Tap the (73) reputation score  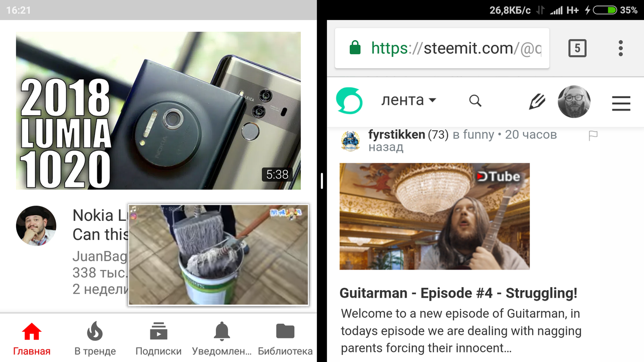[438, 135]
